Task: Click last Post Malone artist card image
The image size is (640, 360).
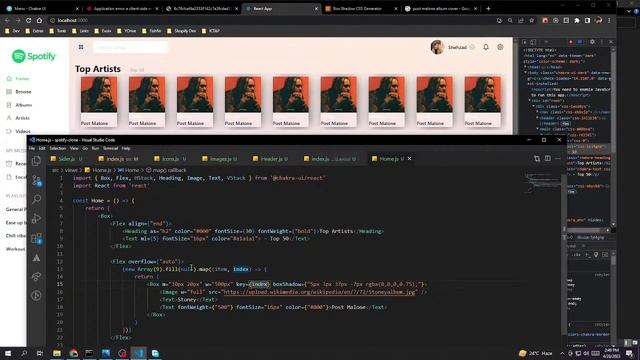Action: tap(482, 94)
